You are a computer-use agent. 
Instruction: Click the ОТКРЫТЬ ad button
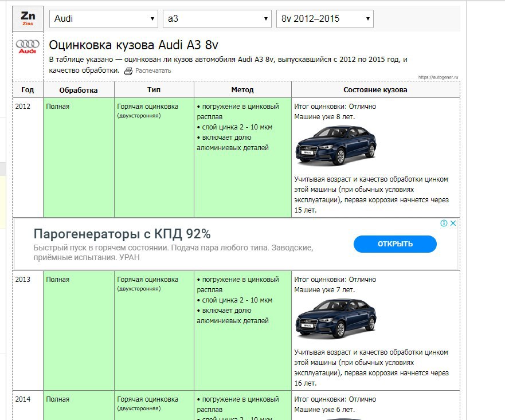pyautogui.click(x=395, y=244)
